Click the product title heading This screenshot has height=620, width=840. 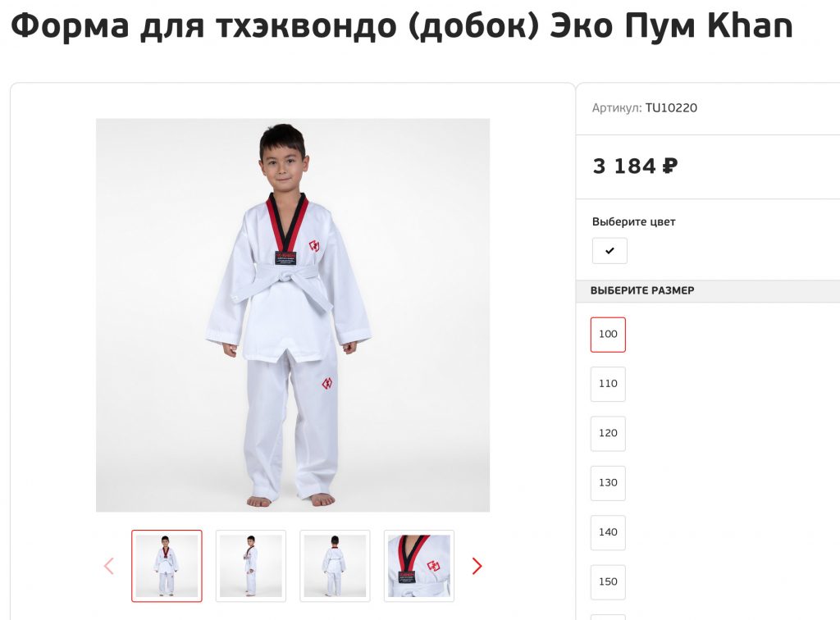click(402, 25)
